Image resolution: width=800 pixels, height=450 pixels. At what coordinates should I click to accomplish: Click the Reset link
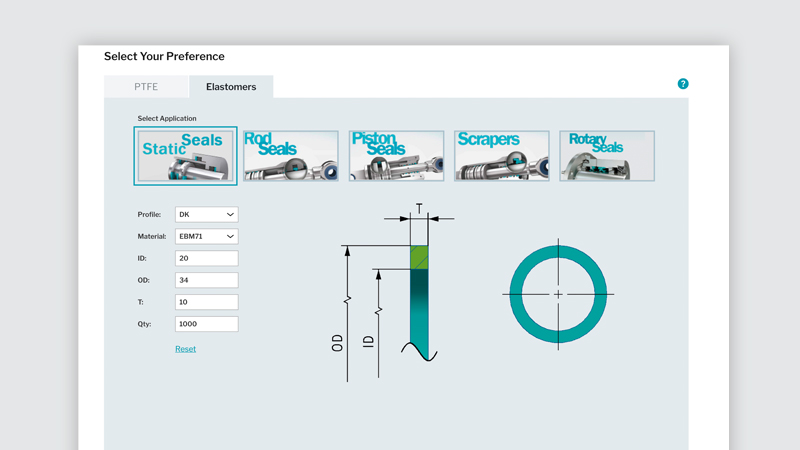[185, 349]
